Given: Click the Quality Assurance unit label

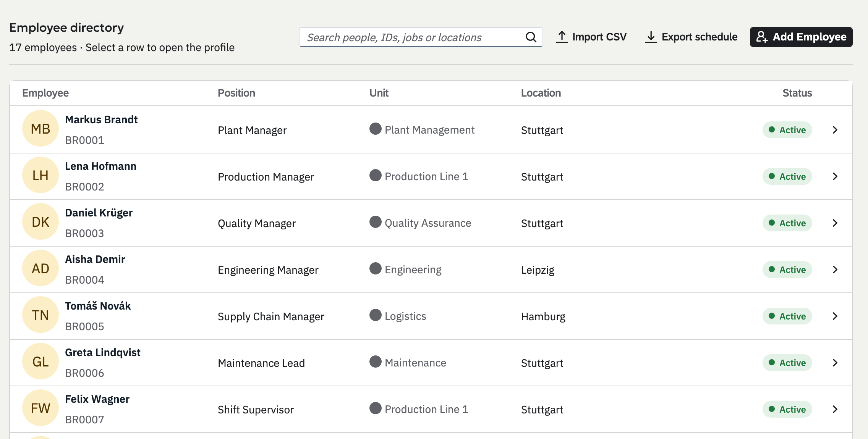Looking at the screenshot, I should click(x=428, y=223).
